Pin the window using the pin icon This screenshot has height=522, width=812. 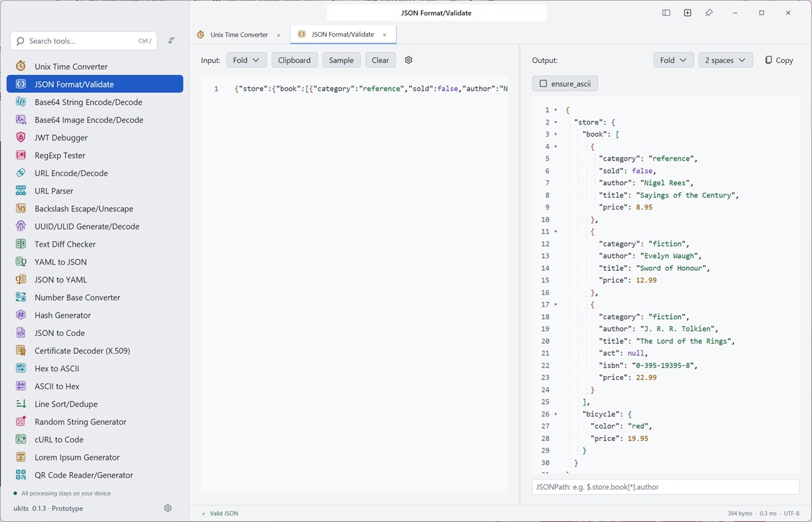709,13
